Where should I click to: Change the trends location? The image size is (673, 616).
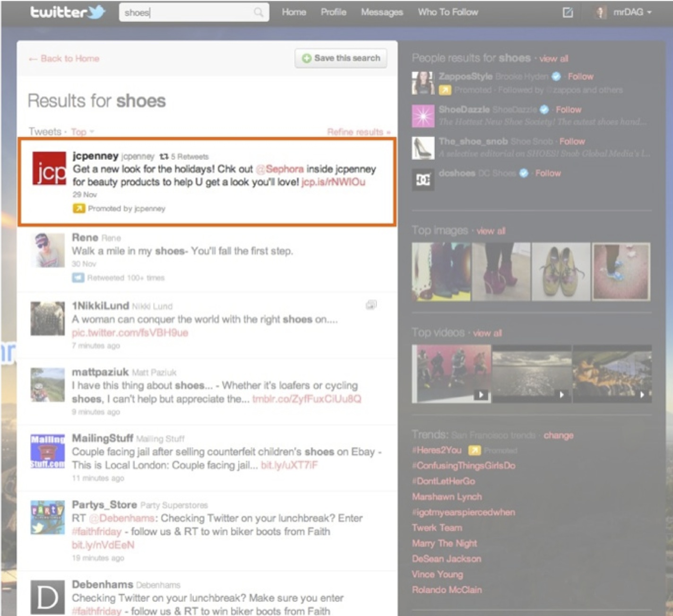559,435
